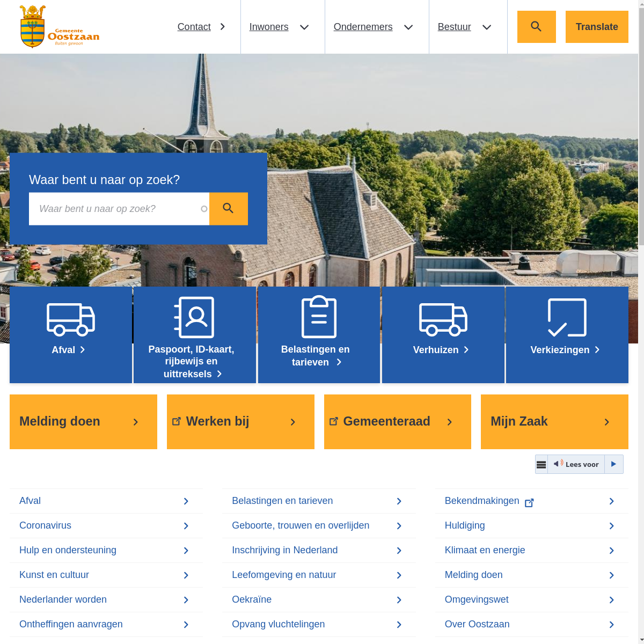Viewport: 644px width, 644px height.
Task: Click the chevron in Nederlander worden row
Action: coord(186,600)
